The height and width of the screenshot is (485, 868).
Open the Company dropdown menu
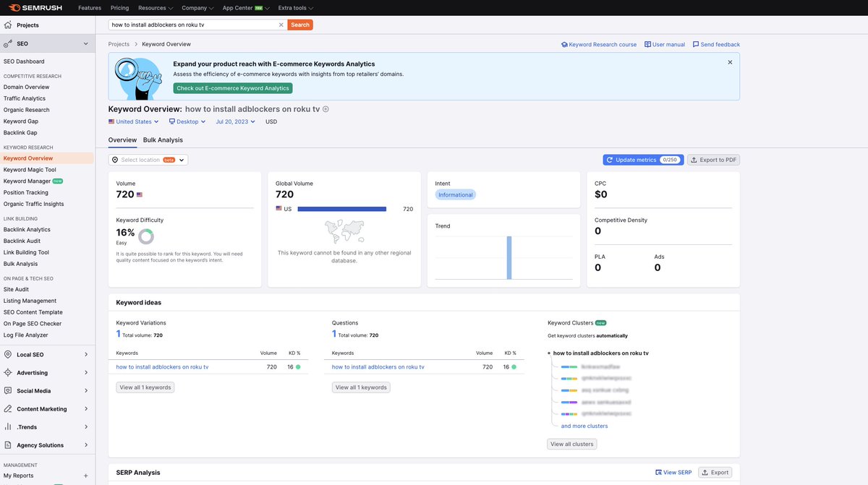coord(197,8)
